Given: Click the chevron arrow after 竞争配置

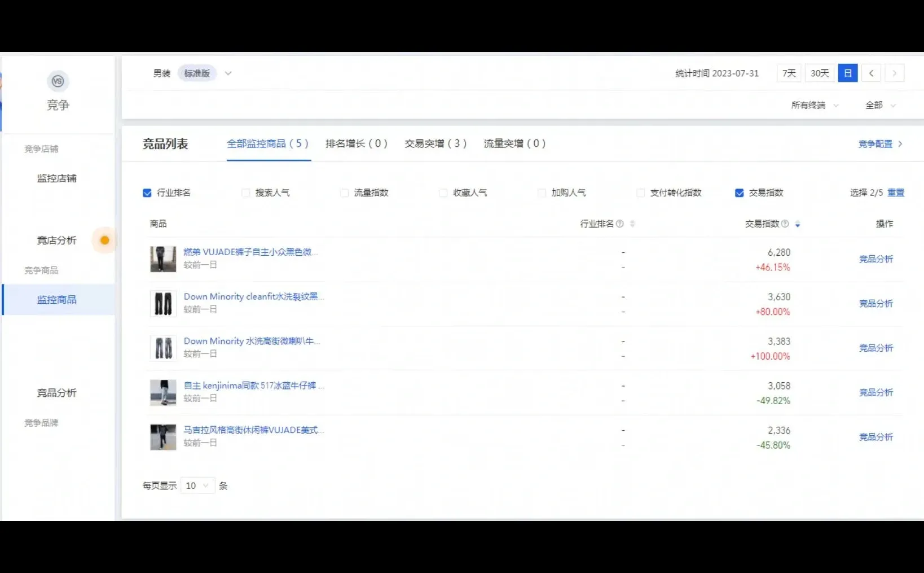Looking at the screenshot, I should click(x=901, y=144).
